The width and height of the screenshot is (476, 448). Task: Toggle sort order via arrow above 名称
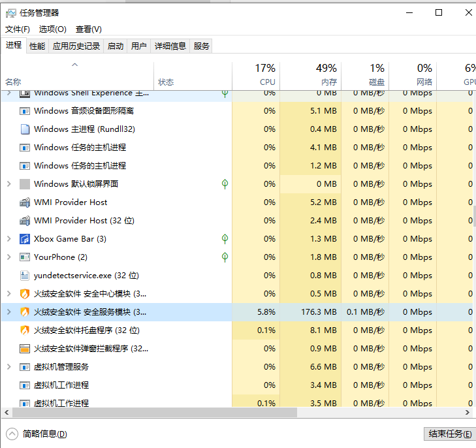(x=74, y=65)
